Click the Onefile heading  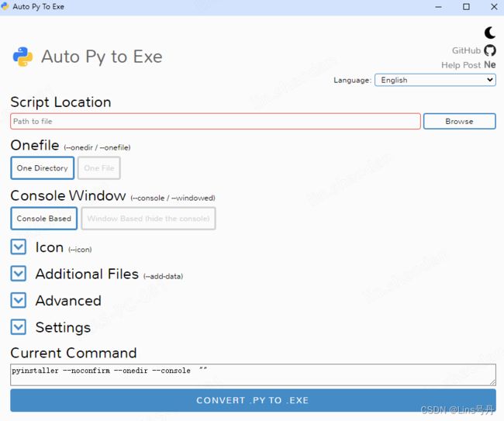pyautogui.click(x=35, y=145)
